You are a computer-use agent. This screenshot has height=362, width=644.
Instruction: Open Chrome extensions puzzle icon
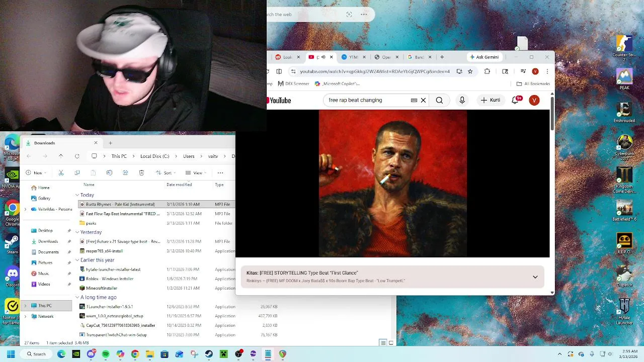coord(487,71)
